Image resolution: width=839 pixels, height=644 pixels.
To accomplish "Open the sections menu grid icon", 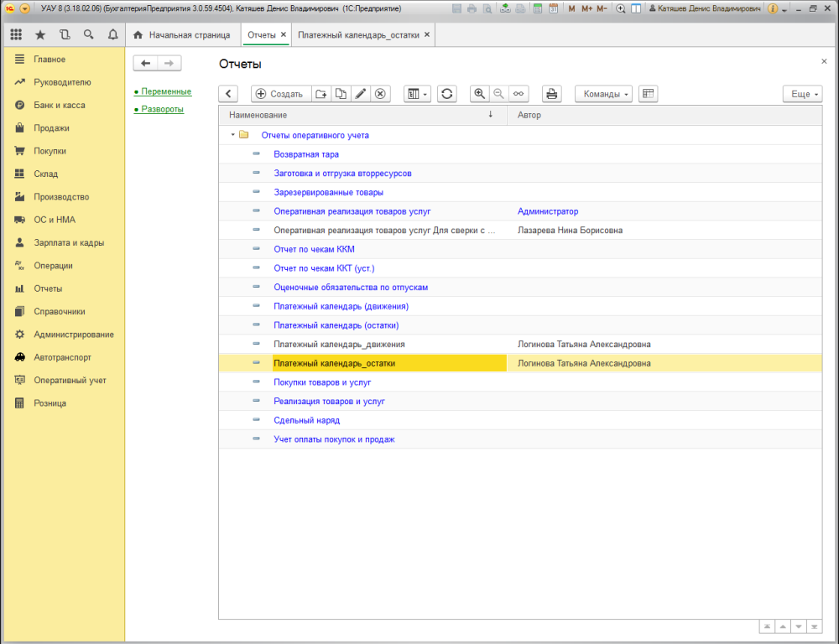I will [x=16, y=34].
